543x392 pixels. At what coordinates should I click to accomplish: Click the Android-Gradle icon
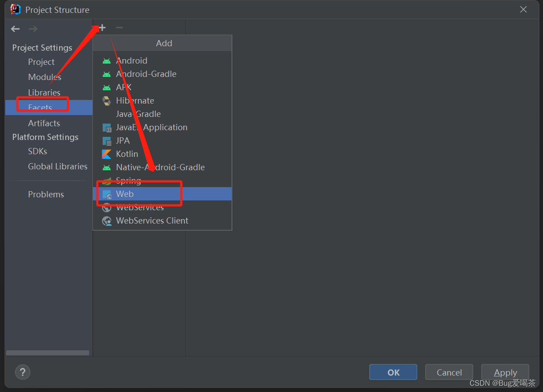(107, 74)
